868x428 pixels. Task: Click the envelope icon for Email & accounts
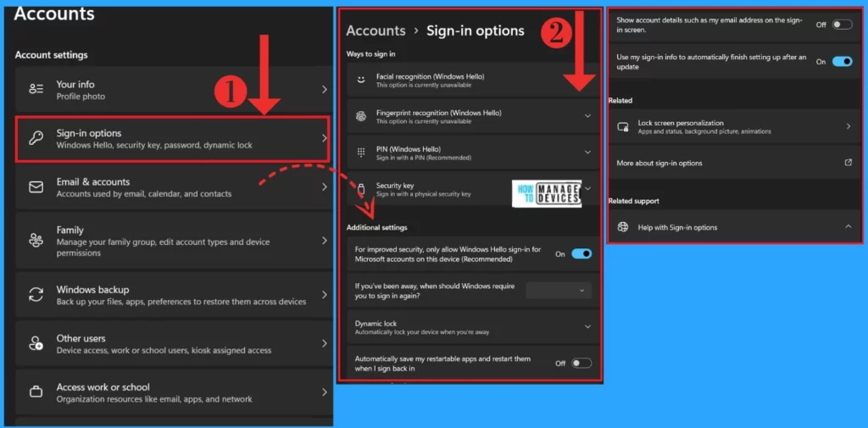pos(36,187)
